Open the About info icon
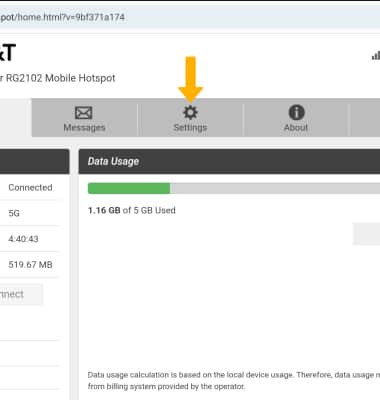Screen dimensions: 380x400 click(x=296, y=112)
